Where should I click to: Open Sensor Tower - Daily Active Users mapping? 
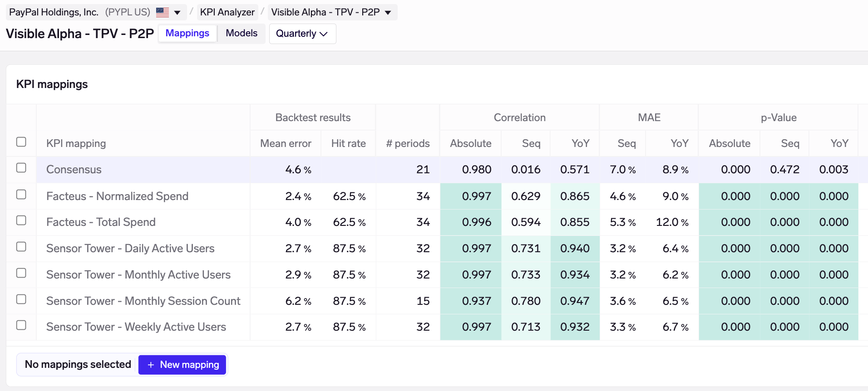130,249
